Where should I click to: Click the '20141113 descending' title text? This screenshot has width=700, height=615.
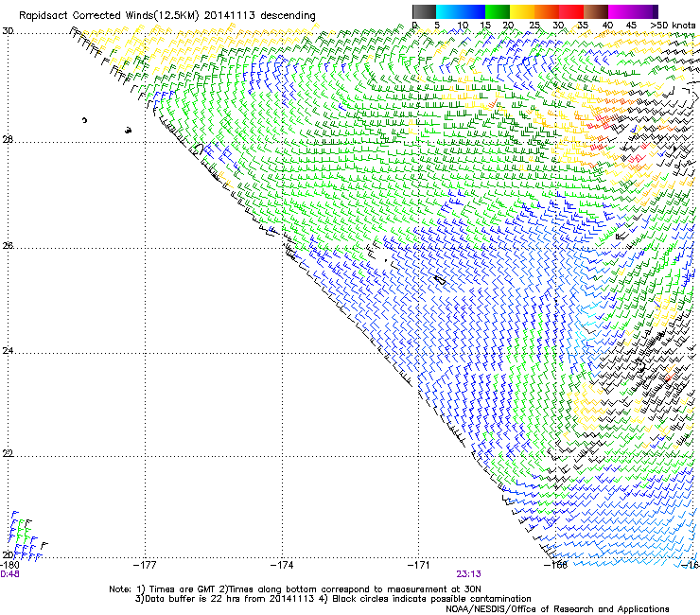(260, 16)
